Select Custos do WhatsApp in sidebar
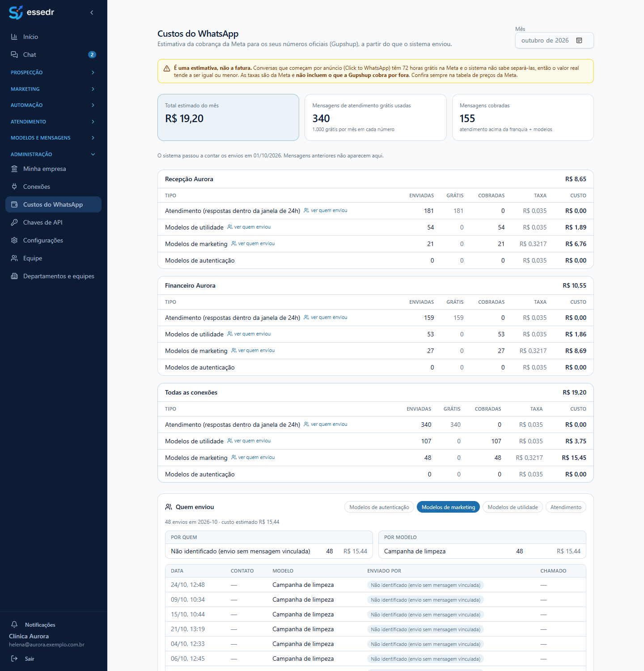Image resolution: width=644 pixels, height=671 pixels. (x=53, y=204)
